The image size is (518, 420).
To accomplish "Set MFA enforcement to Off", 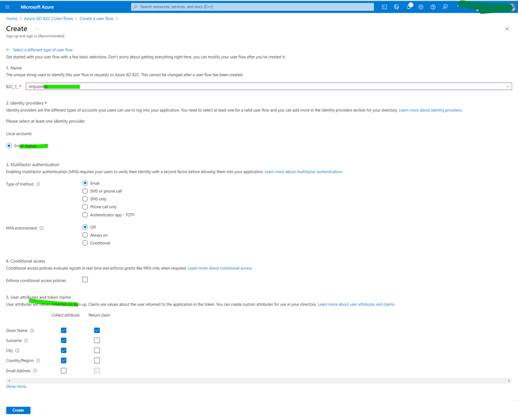I will 85,227.
